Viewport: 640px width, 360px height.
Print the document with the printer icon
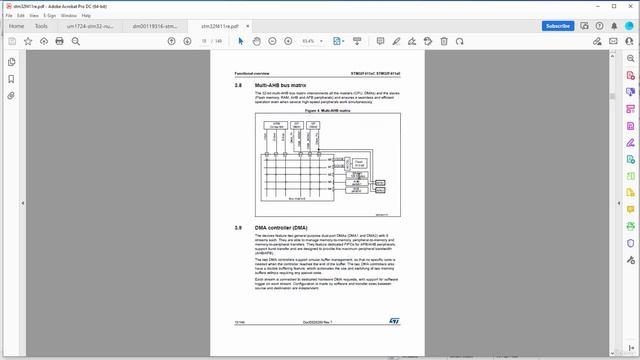coord(60,41)
